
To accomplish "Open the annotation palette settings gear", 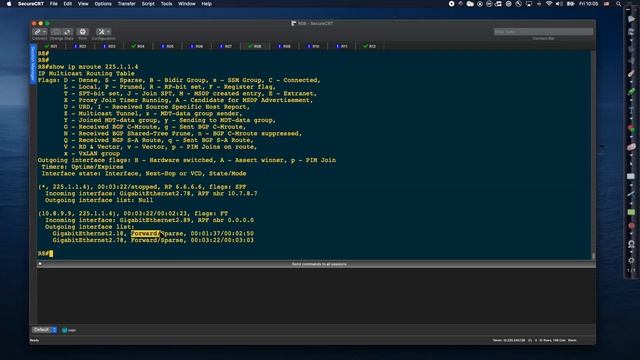I will 631,260.
